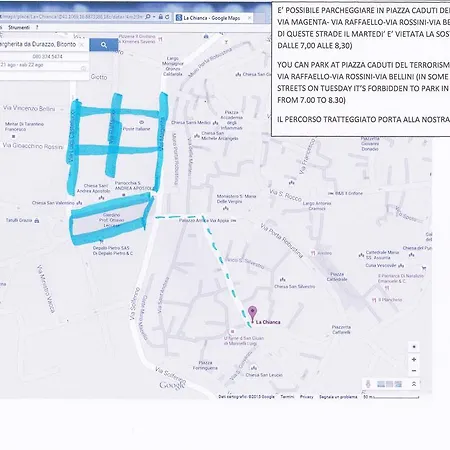Screen dimensions: 450x450
Task: Zoom out with the minus button
Action: pyautogui.click(x=414, y=371)
